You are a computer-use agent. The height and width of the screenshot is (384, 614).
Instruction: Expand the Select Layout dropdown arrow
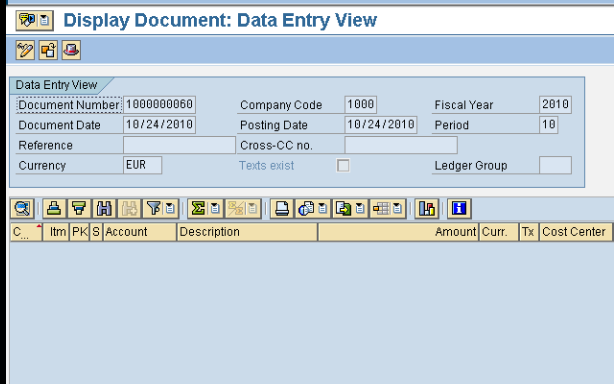point(398,208)
